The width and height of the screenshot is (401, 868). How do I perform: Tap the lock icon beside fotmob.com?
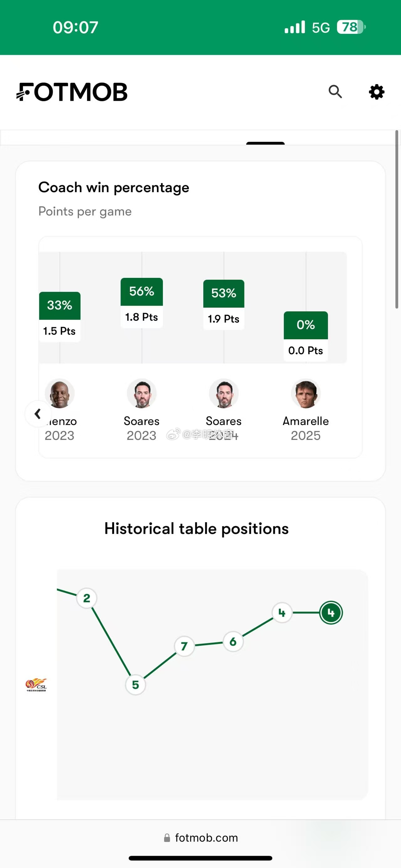click(167, 838)
